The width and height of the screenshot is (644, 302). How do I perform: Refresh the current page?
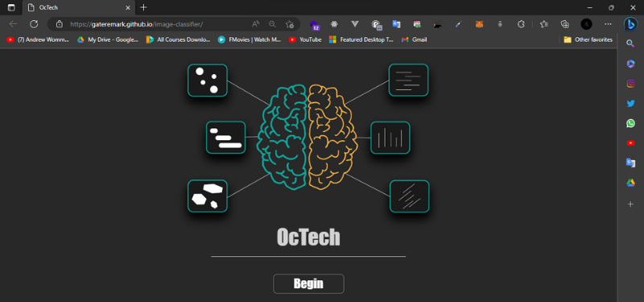34,24
